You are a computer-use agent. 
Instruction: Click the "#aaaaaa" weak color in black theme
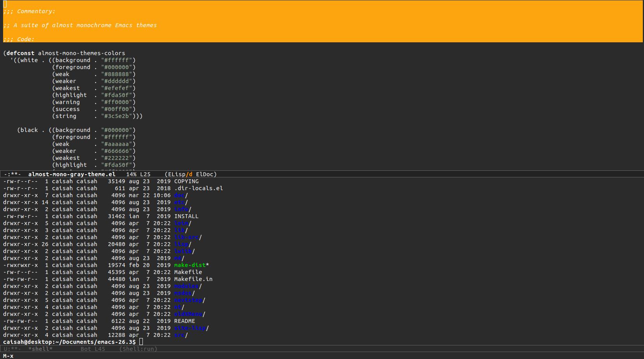click(x=117, y=144)
